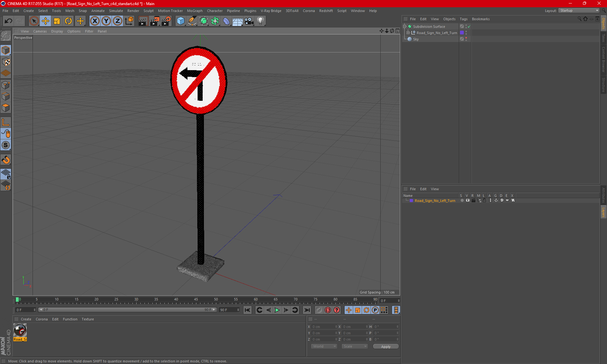Open the Layout Startup dropdown
Screen dimensions: 607x364
(579, 10)
